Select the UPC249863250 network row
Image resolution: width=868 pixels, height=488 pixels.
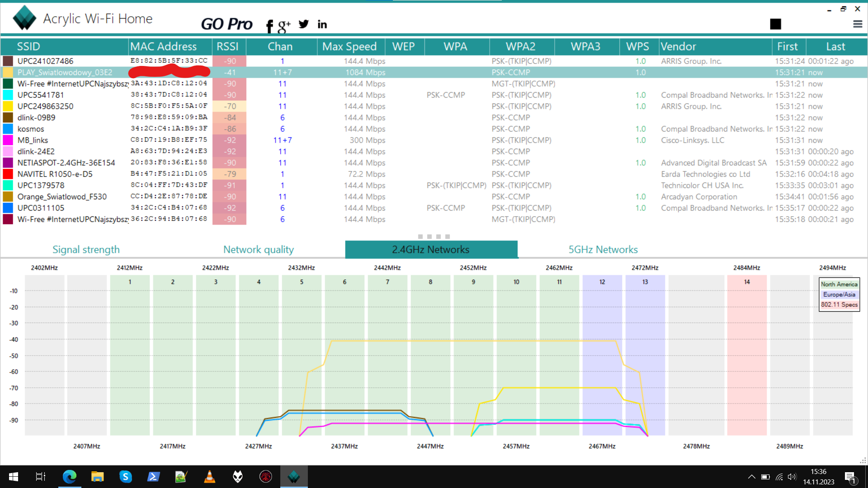pyautogui.click(x=434, y=106)
